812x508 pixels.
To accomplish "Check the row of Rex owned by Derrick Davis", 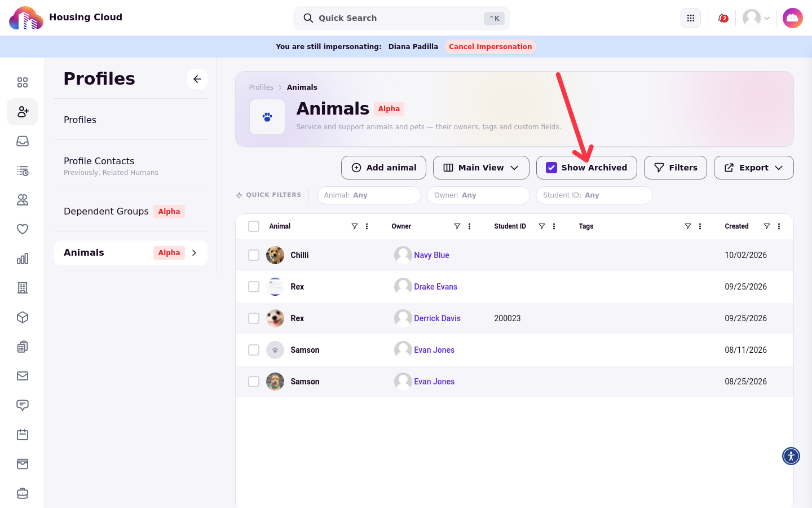I will 254,318.
